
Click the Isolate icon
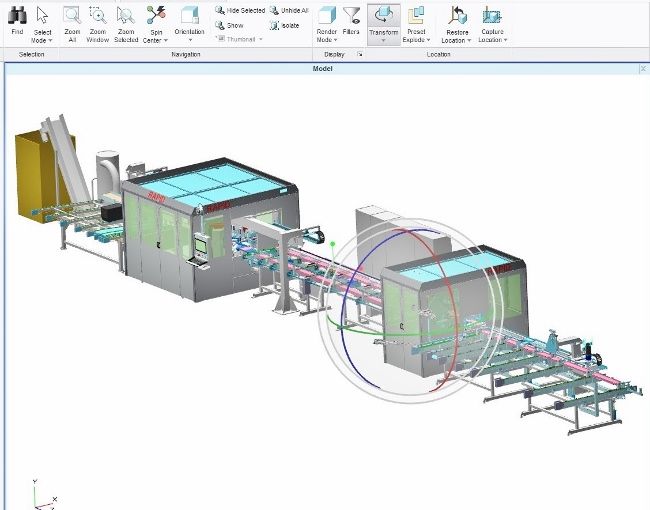tap(273, 25)
